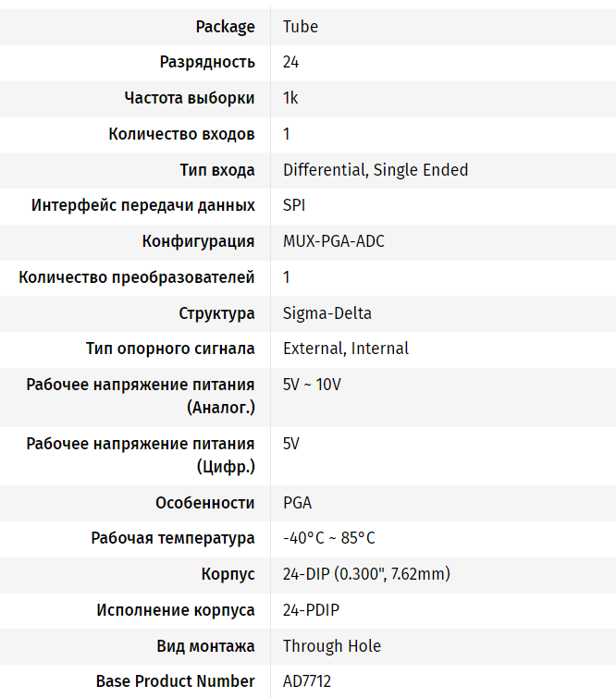
Task: Click the 'Рабочая температура' label
Action: [173, 538]
